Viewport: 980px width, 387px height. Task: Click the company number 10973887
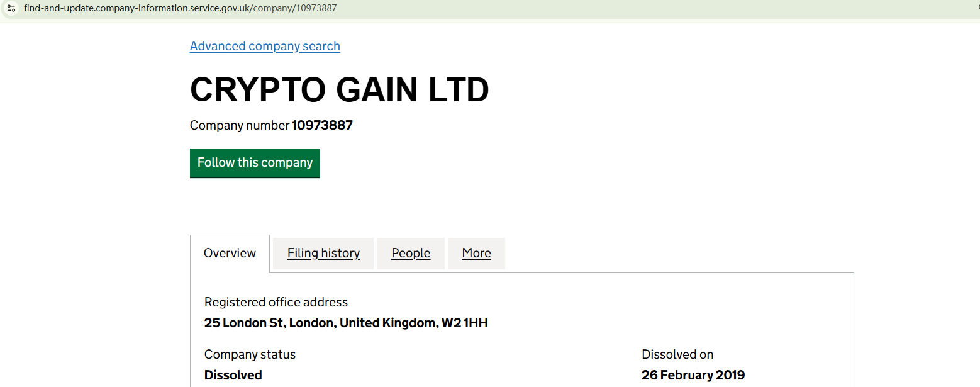322,125
